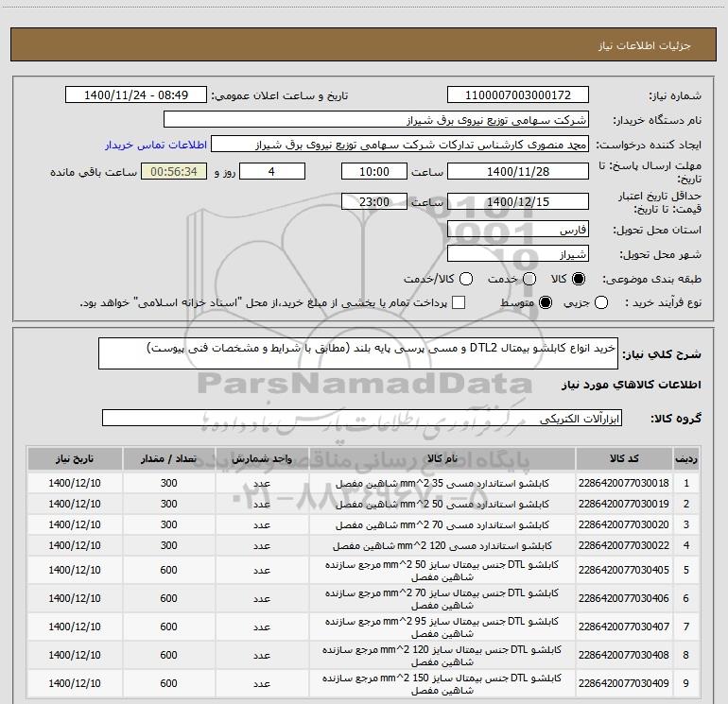Click item name کابلشو DTL بیمتال سایز 150
Screen dimensions: 728x704
coord(442,683)
